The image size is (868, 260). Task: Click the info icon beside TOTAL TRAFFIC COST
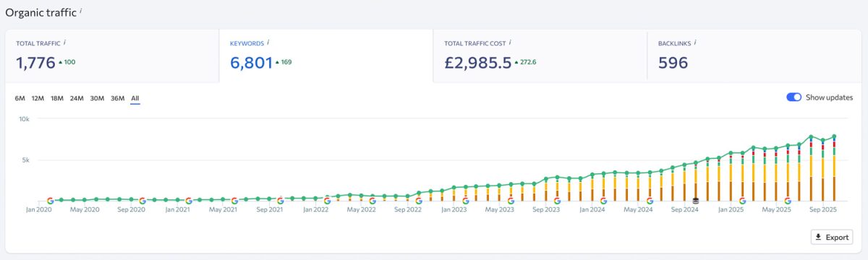(510, 43)
